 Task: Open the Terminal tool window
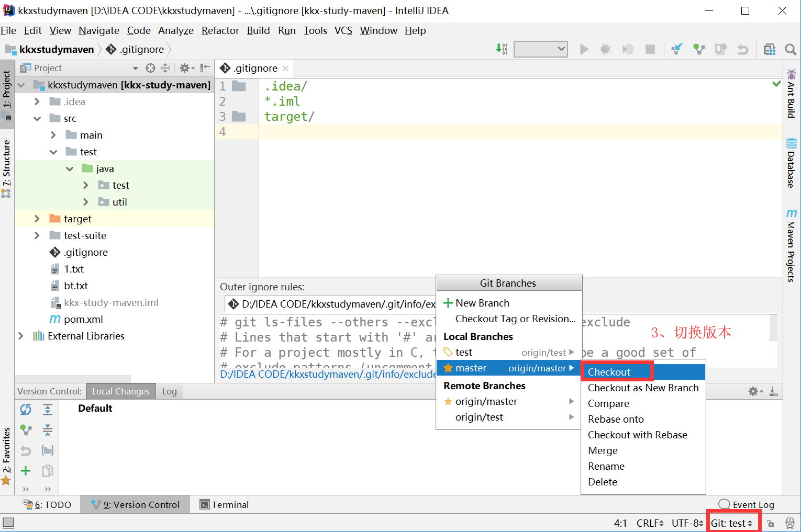pyautogui.click(x=224, y=504)
